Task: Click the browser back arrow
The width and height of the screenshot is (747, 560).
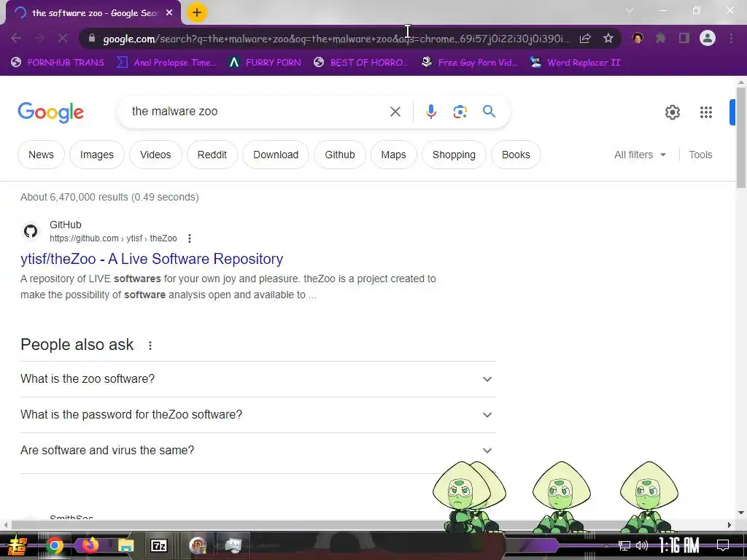Action: tap(16, 38)
